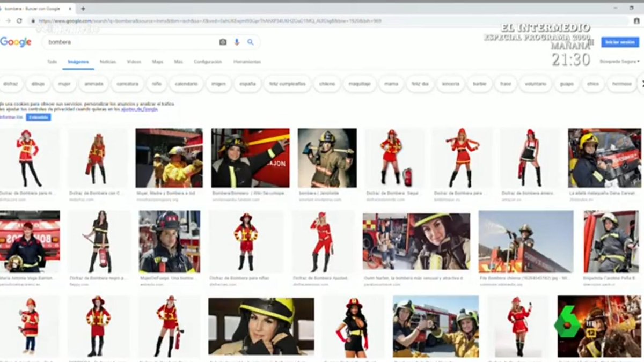
Task: Close the 'bombera - Buscar con Google' tab
Action: [x=70, y=9]
